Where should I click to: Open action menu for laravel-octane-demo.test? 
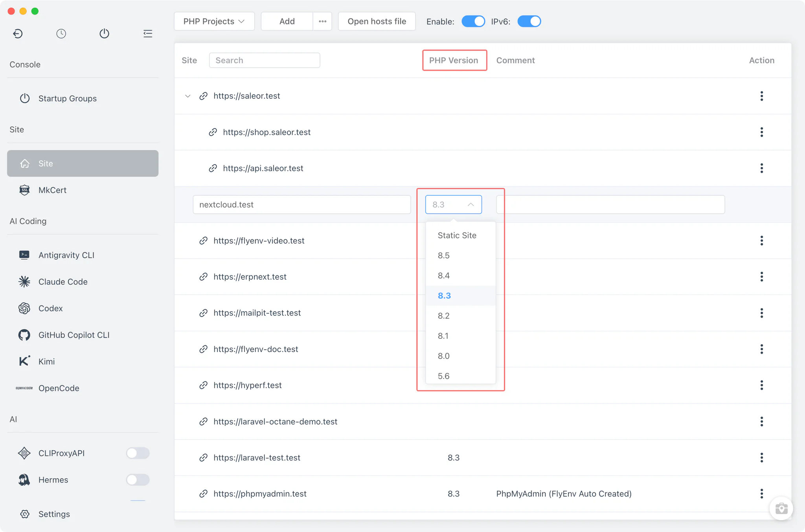[761, 422]
